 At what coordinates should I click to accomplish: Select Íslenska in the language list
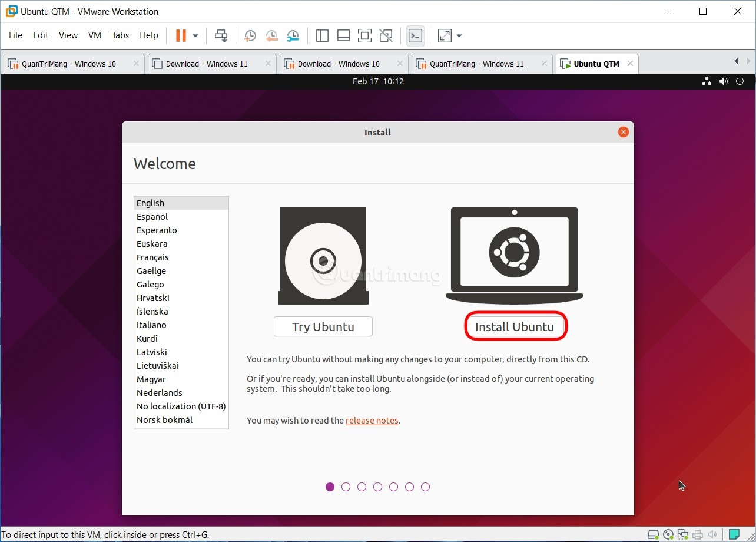tap(181, 312)
